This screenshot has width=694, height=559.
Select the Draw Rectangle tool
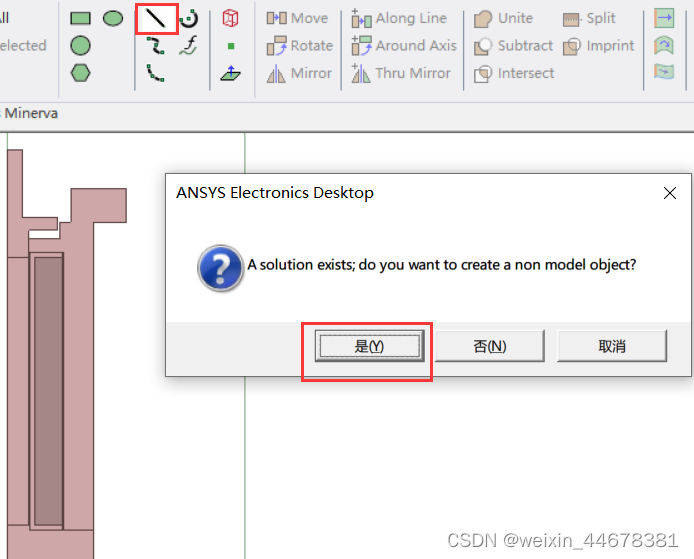80,18
